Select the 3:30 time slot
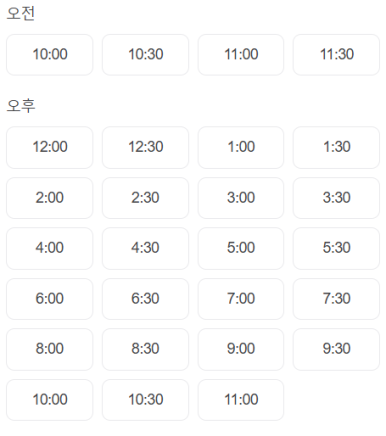 click(x=336, y=198)
